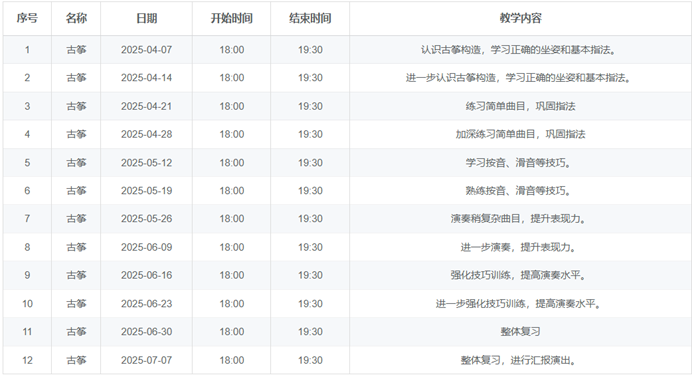Image resolution: width=692 pixels, height=375 pixels.
Task: Click the 练习简单曲目，巩固指法 content cell
Action: pyautogui.click(x=520, y=106)
